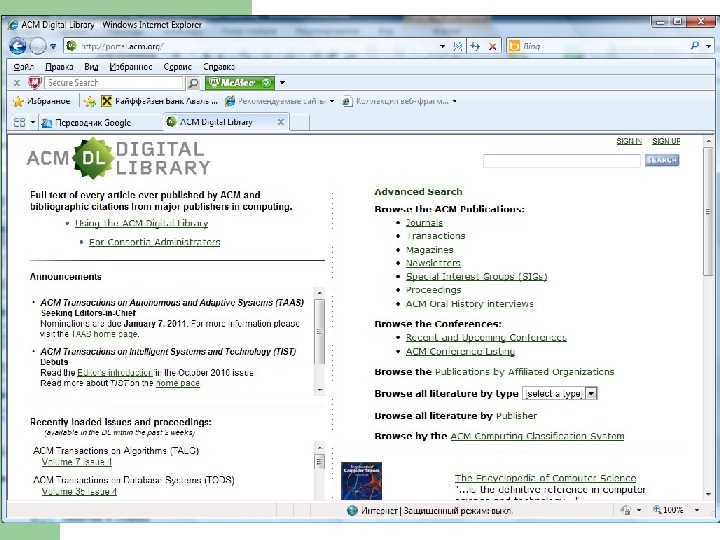Click the Bing magnifier search icon
The image size is (720, 540).
pyautogui.click(x=695, y=45)
